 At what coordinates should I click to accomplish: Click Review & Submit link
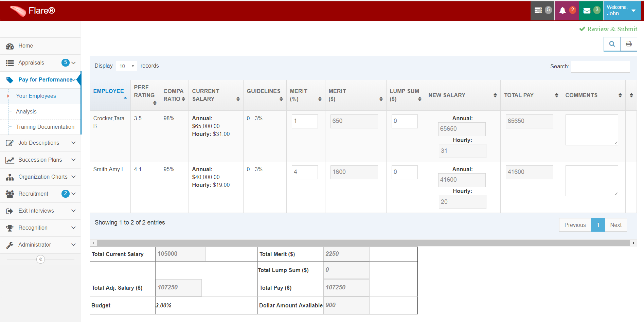pyautogui.click(x=608, y=29)
